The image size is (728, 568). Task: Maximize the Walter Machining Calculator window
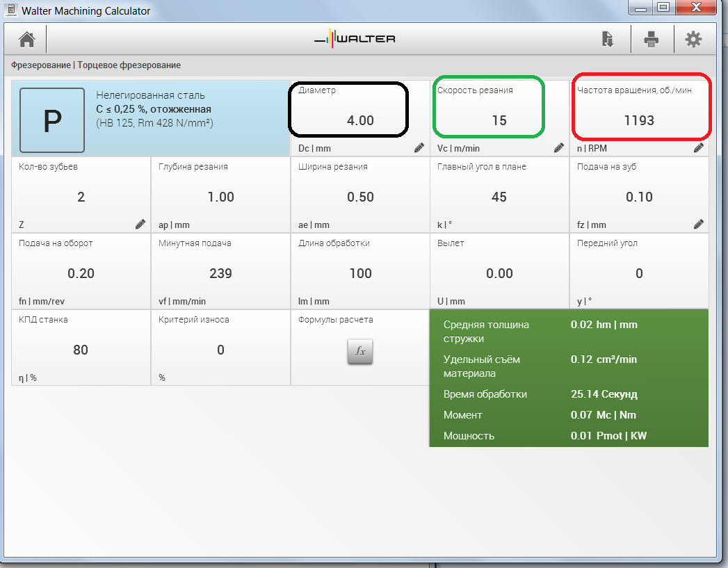tap(663, 8)
